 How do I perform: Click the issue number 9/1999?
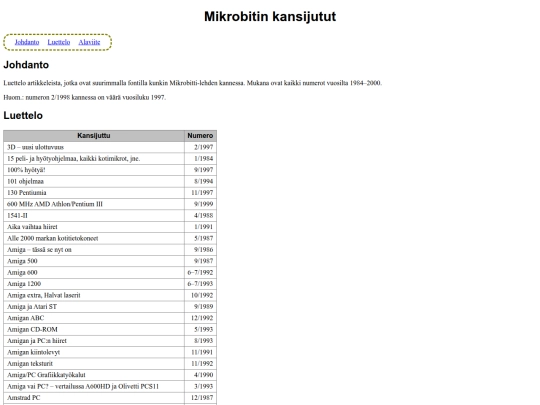point(203,204)
